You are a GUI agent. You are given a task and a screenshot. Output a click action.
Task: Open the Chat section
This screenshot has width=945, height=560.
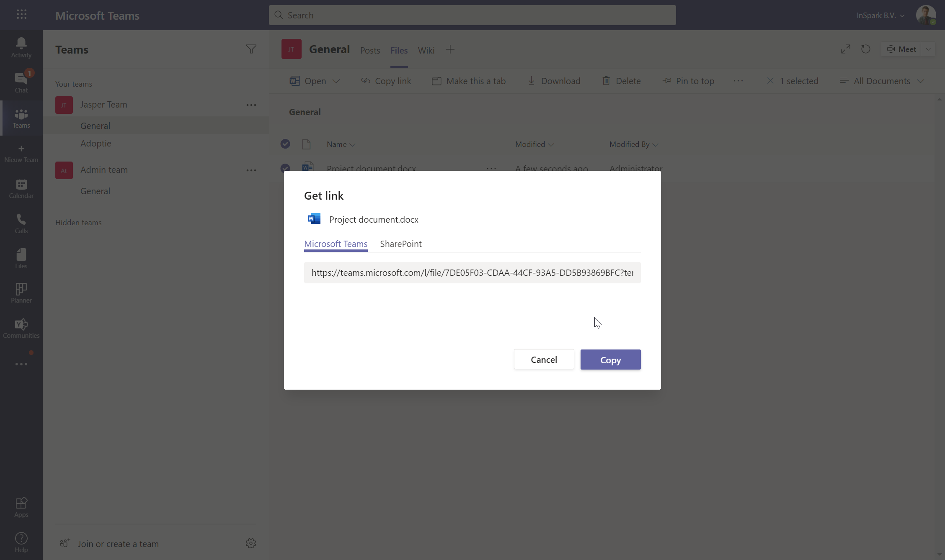(x=21, y=82)
